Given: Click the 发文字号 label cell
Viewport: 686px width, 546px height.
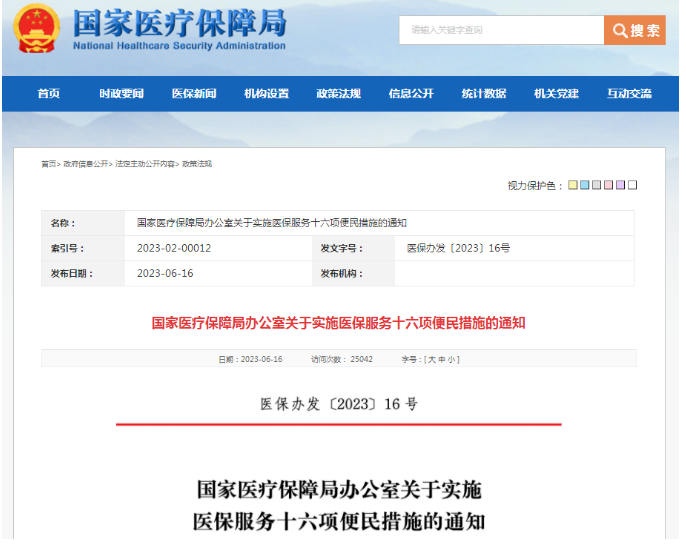Looking at the screenshot, I should click(354, 248).
